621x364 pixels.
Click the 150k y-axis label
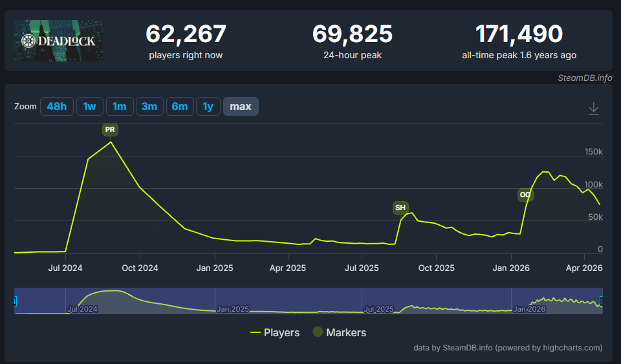[x=593, y=152]
